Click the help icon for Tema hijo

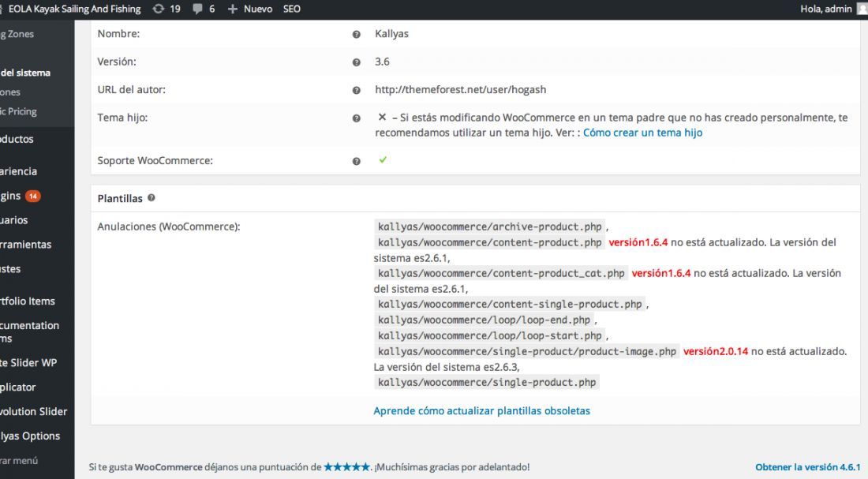[357, 118]
